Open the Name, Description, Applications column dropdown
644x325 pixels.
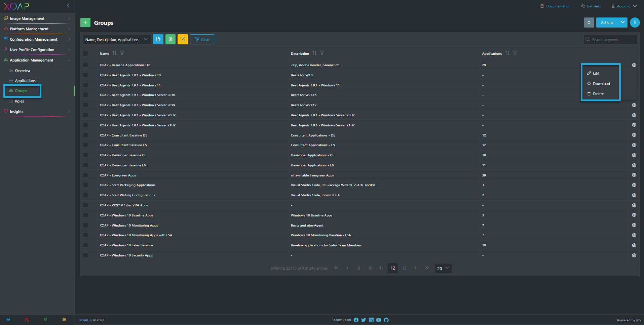tap(116, 39)
